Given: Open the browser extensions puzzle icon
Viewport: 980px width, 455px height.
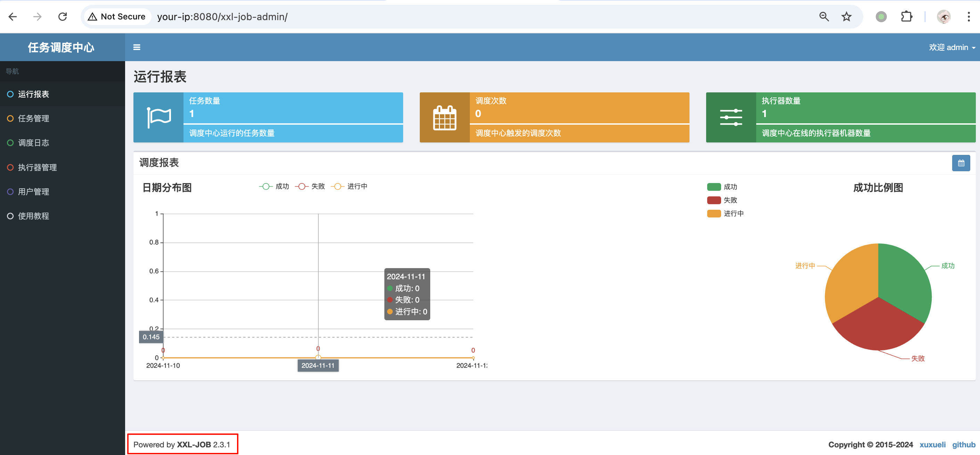Looking at the screenshot, I should coord(907,17).
